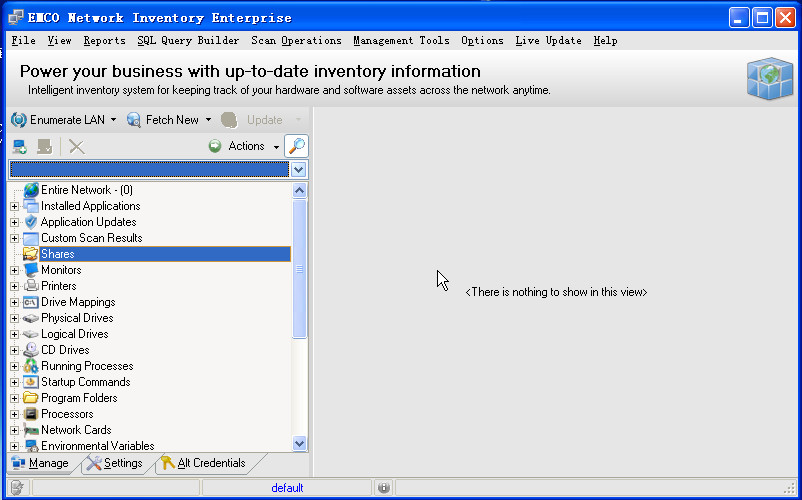The width and height of the screenshot is (802, 500).
Task: Expand the Running Processes node
Action: coord(14,367)
